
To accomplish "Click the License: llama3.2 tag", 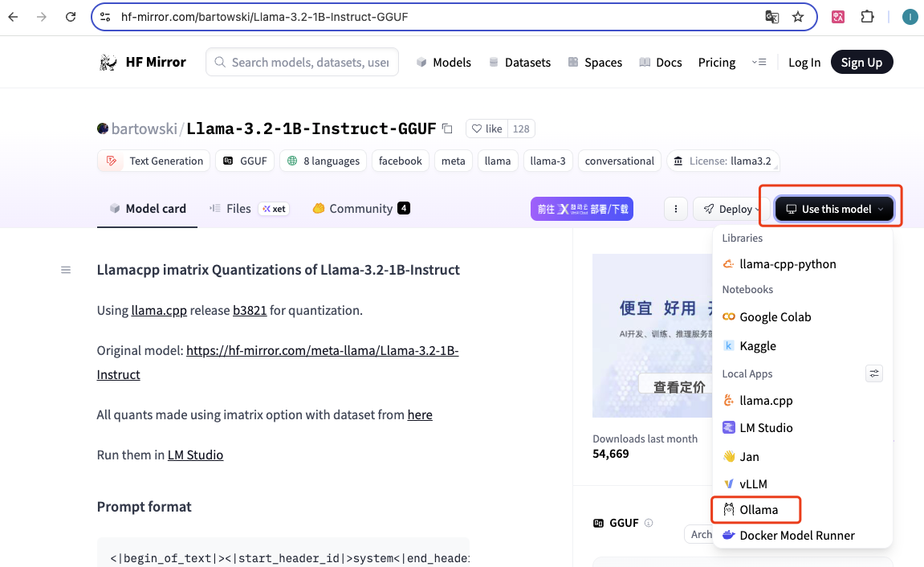I will (723, 161).
